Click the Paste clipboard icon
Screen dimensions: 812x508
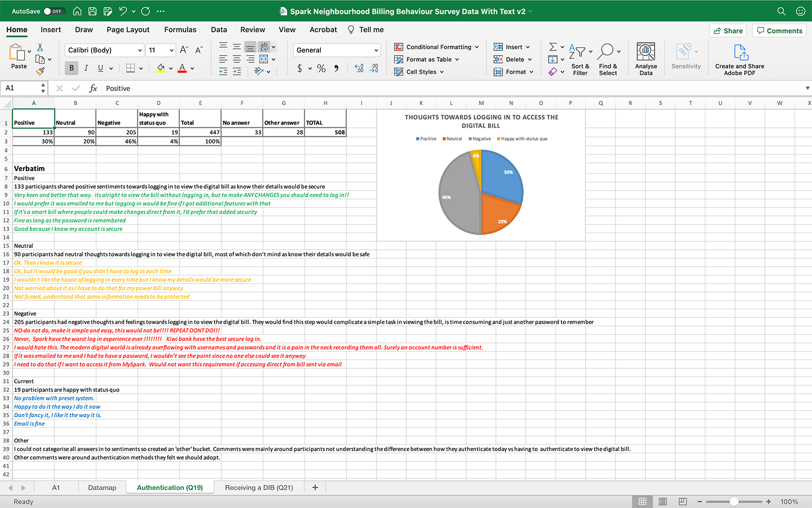pyautogui.click(x=17, y=52)
